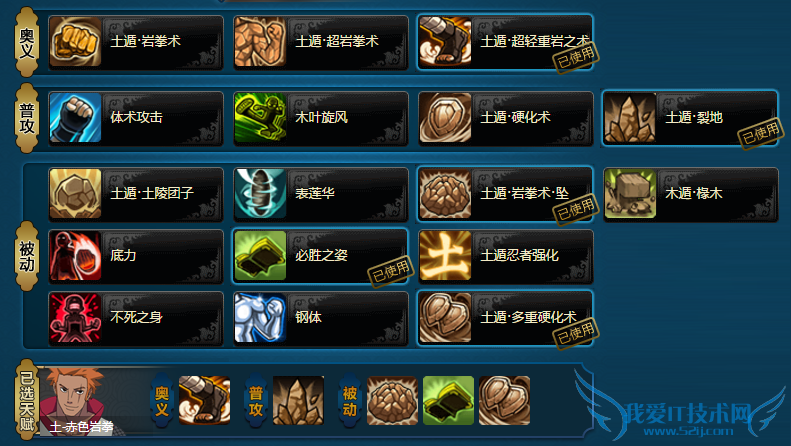Select the 土遁忍者强化 passive skill
This screenshot has height=446, width=791.
point(505,256)
